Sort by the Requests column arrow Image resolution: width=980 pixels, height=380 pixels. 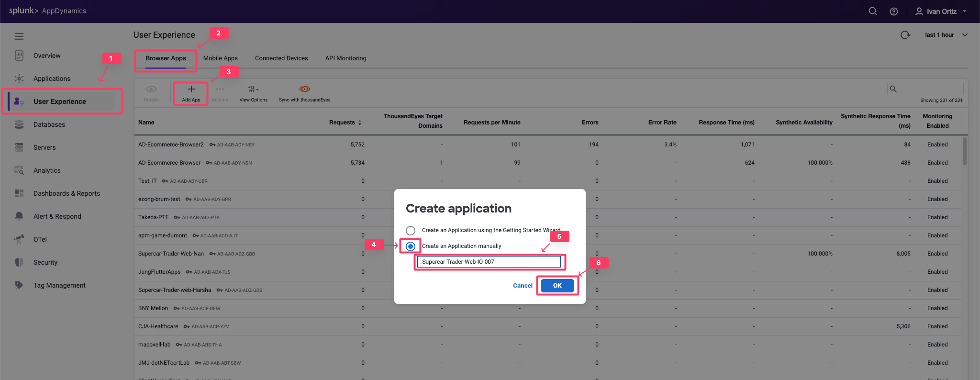[360, 123]
